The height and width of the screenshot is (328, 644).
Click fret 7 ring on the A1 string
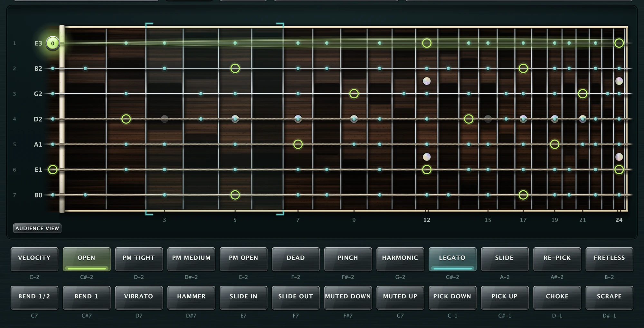pyautogui.click(x=298, y=144)
